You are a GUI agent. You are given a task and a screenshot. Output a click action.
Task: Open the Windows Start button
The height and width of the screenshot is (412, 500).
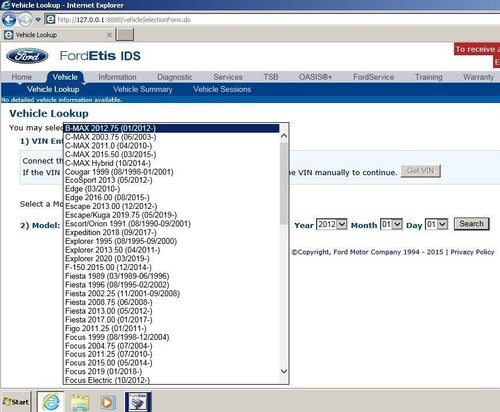pyautogui.click(x=16, y=402)
